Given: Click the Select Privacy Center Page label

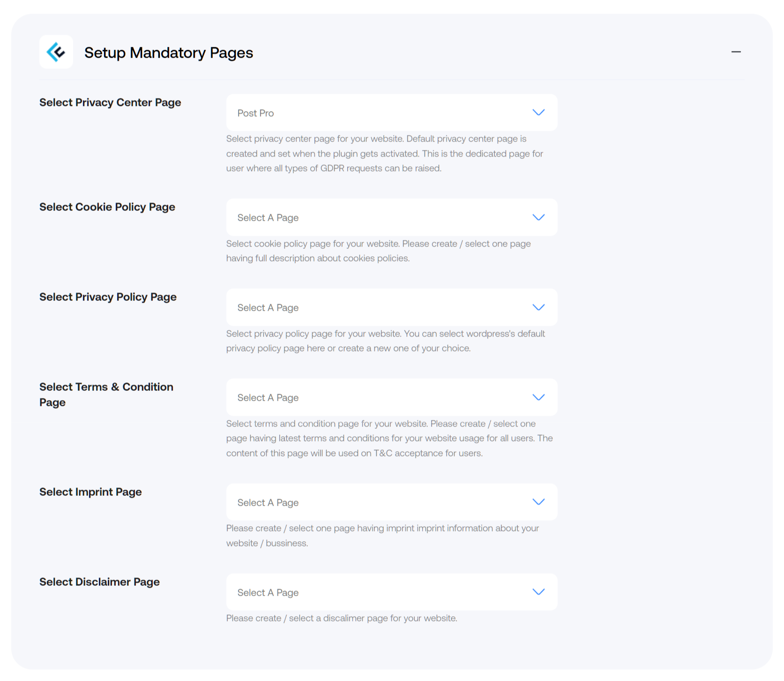Looking at the screenshot, I should [x=110, y=103].
